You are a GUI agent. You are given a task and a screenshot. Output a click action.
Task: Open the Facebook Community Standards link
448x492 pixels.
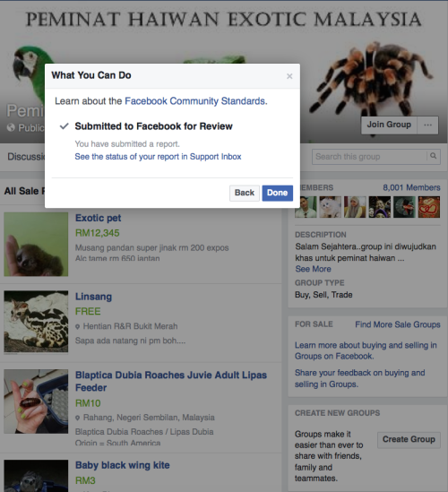click(x=194, y=101)
